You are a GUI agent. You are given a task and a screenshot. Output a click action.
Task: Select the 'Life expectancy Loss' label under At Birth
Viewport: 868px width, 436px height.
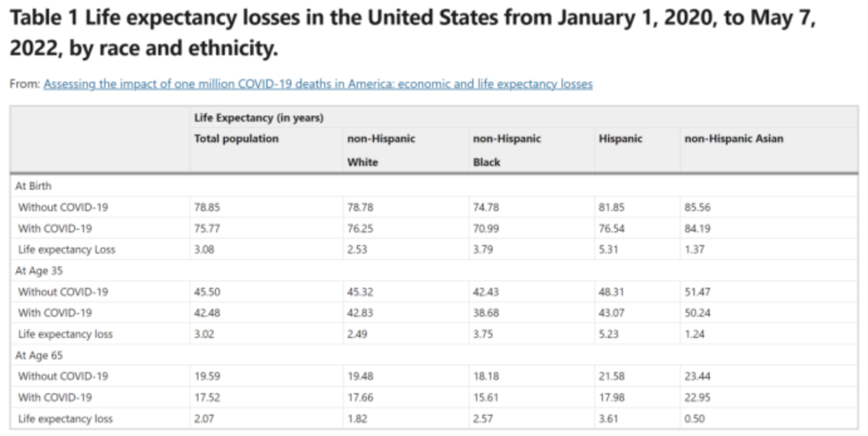(x=67, y=249)
